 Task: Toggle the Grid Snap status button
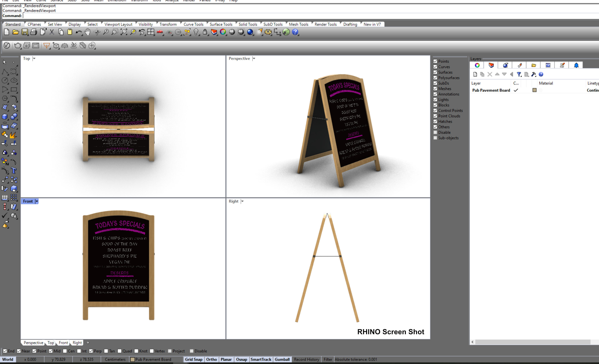(x=194, y=359)
